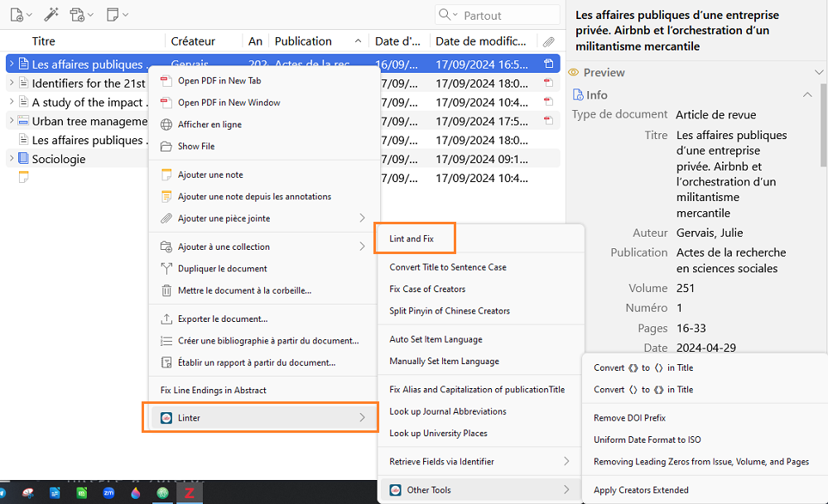Select Show File in context menu
The image size is (828, 504).
point(196,146)
